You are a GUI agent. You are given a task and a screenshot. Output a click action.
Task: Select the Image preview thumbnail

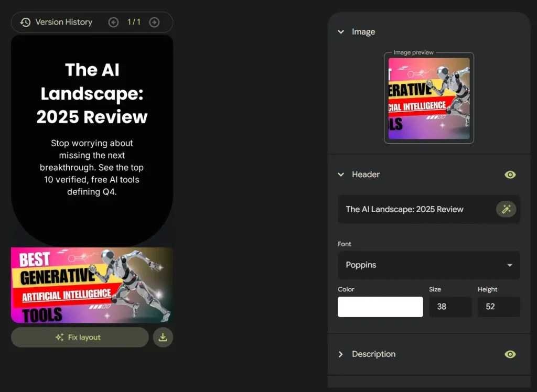point(428,99)
